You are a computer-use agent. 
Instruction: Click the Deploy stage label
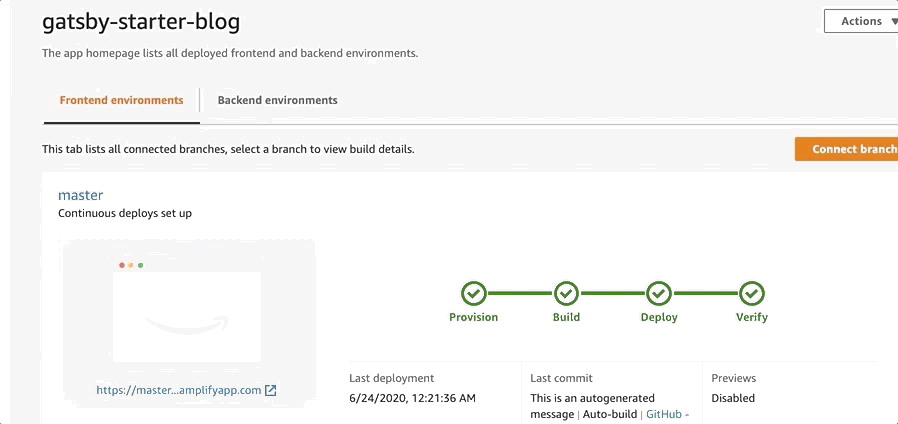659,317
